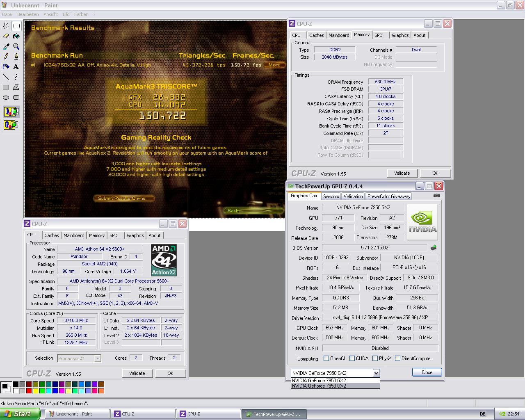Choose the opaque selection background option

tap(11, 111)
